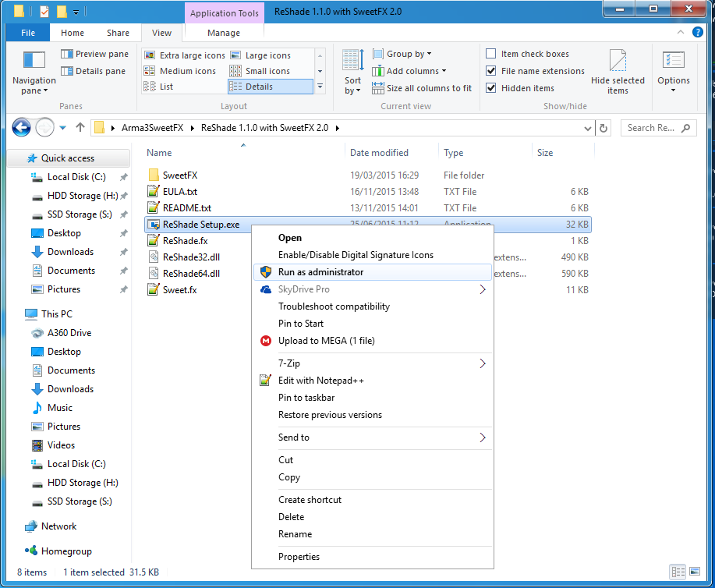Click Run as administrator
Viewport: 715px width, 588px height.
point(372,272)
